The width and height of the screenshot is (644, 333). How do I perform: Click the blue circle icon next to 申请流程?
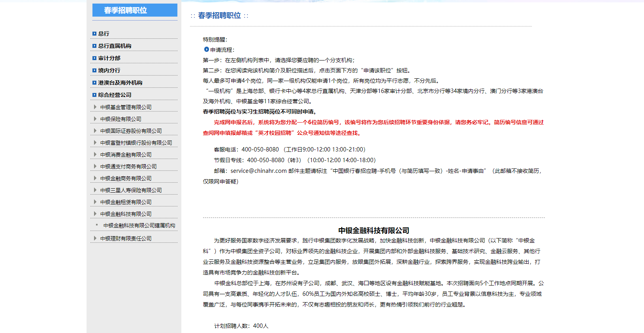click(206, 49)
